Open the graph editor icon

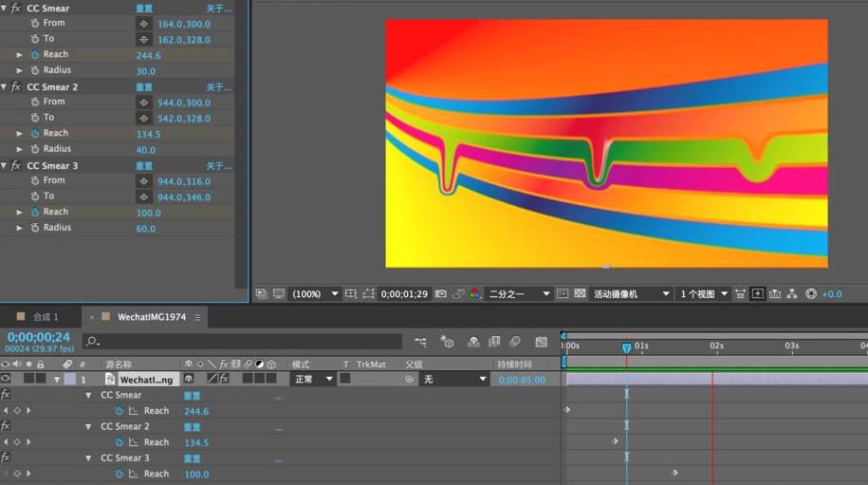click(x=542, y=342)
